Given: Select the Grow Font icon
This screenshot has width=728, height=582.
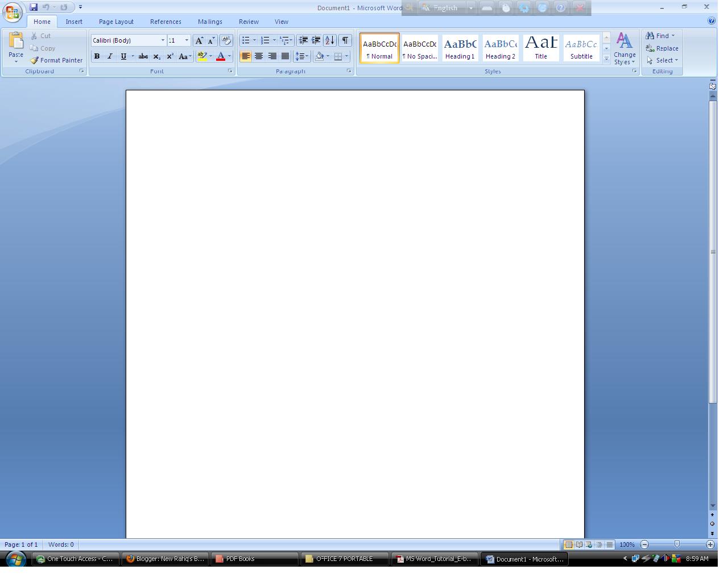Looking at the screenshot, I should coord(198,40).
